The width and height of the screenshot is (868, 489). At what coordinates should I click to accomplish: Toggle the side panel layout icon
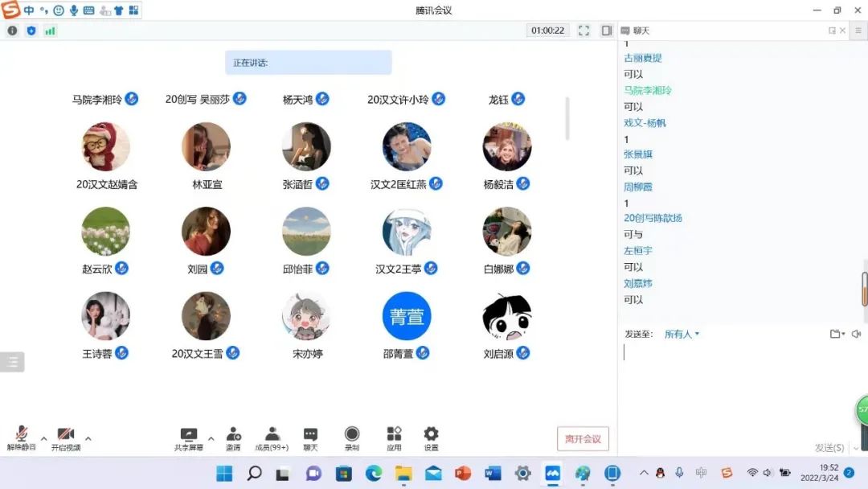(x=607, y=31)
